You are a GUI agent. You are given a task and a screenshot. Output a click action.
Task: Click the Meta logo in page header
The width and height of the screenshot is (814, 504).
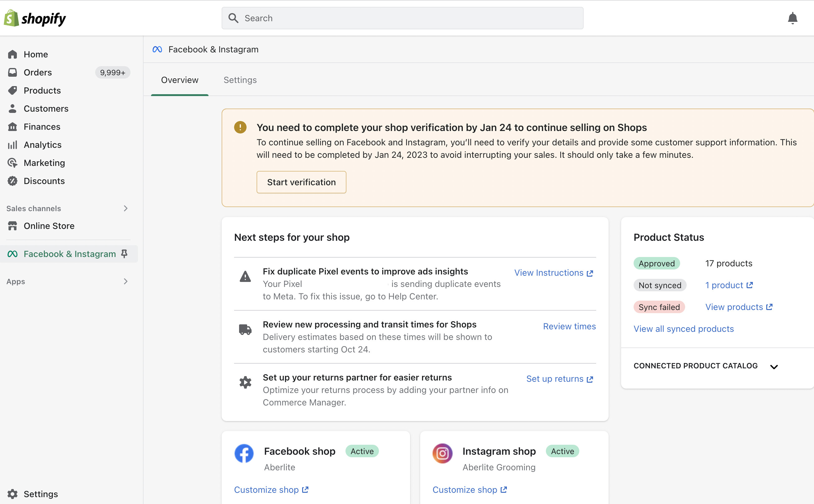[157, 49]
